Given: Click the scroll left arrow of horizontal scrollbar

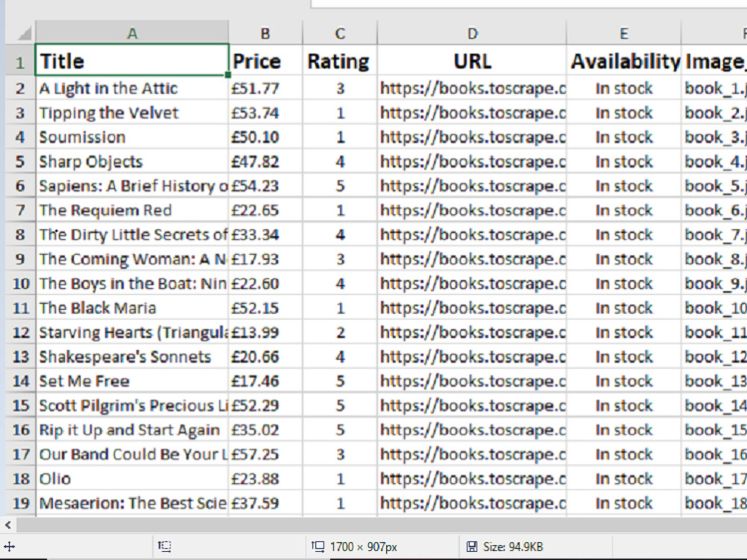Looking at the screenshot, I should [x=8, y=525].
